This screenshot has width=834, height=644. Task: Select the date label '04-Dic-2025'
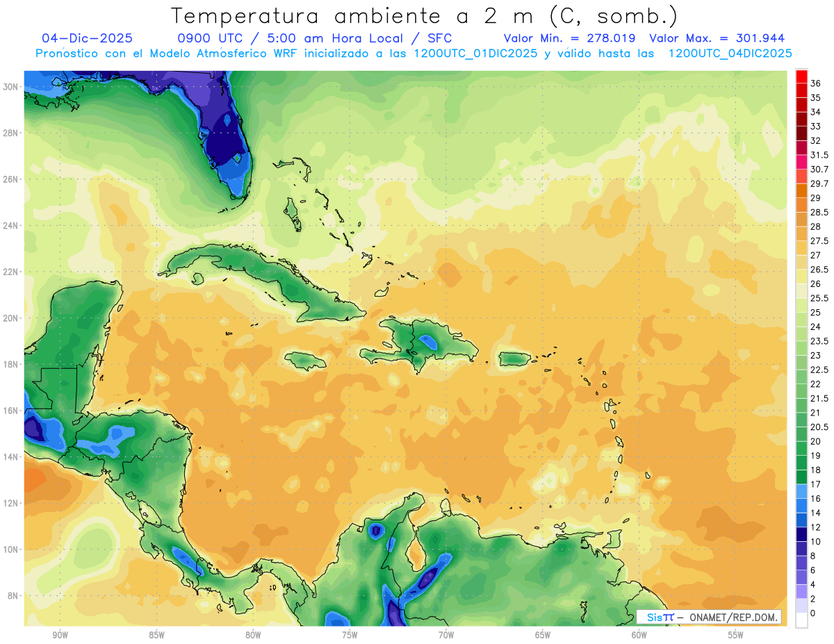(x=87, y=38)
